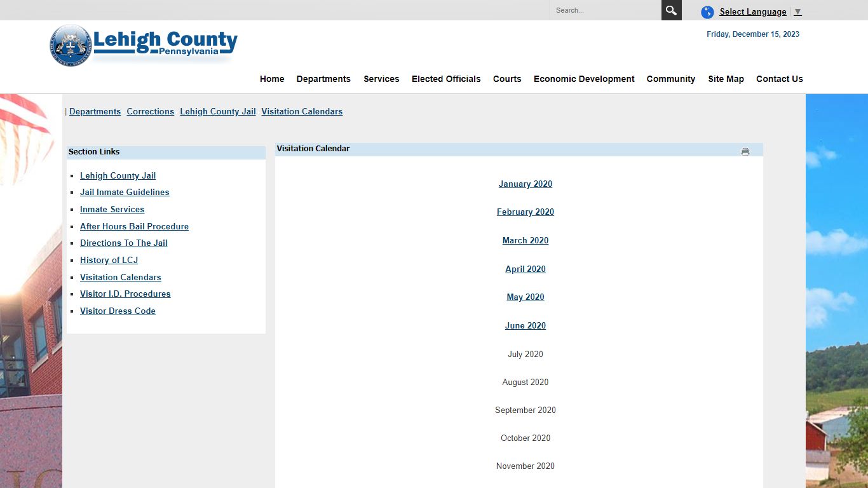Open Directions To The Jail link
This screenshot has width=868, height=488.
pos(124,243)
